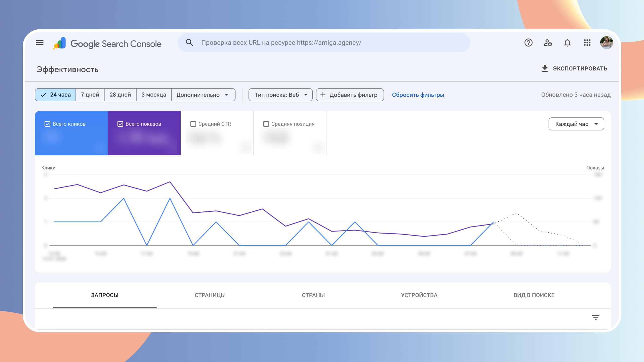
Task: Open the Help question mark icon
Action: pyautogui.click(x=528, y=43)
